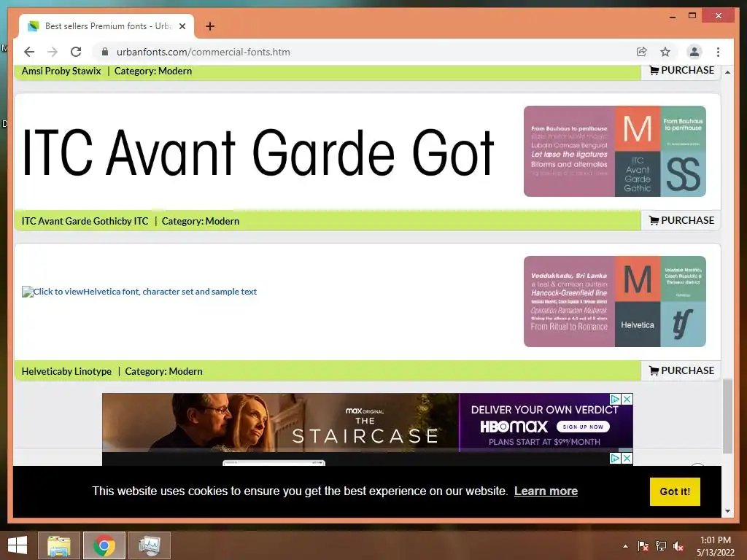The height and width of the screenshot is (560, 747).
Task: Open Chrome's three-dot menu
Action: coord(718,52)
